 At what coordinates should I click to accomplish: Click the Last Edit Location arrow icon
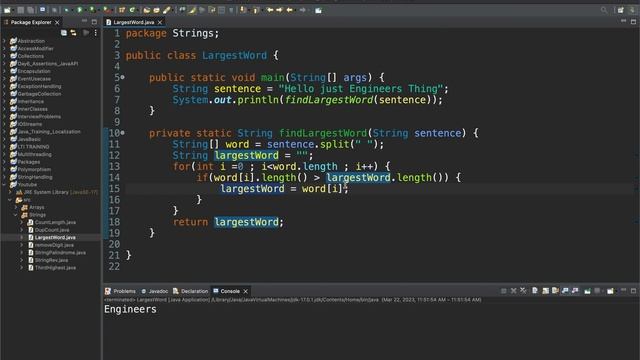click(270, 10)
